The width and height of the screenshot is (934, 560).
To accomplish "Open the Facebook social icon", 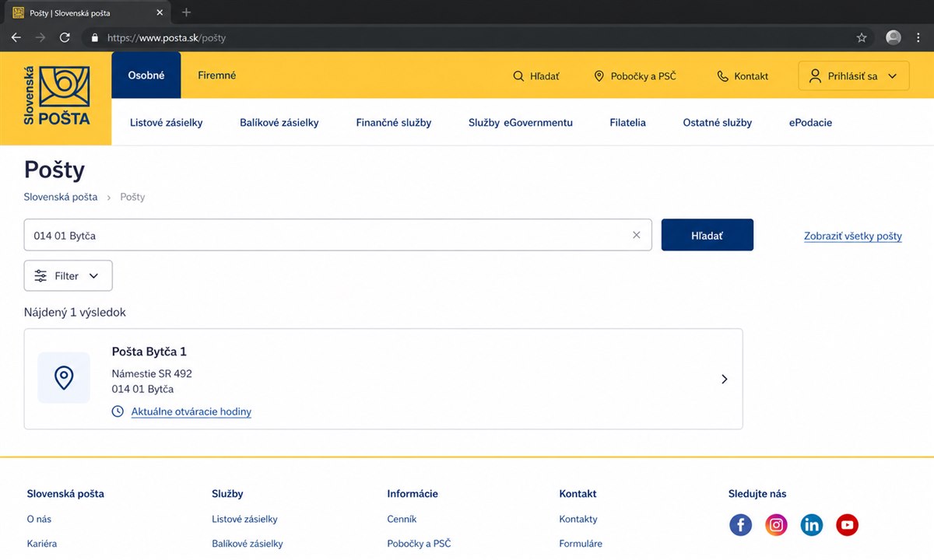I will [740, 525].
